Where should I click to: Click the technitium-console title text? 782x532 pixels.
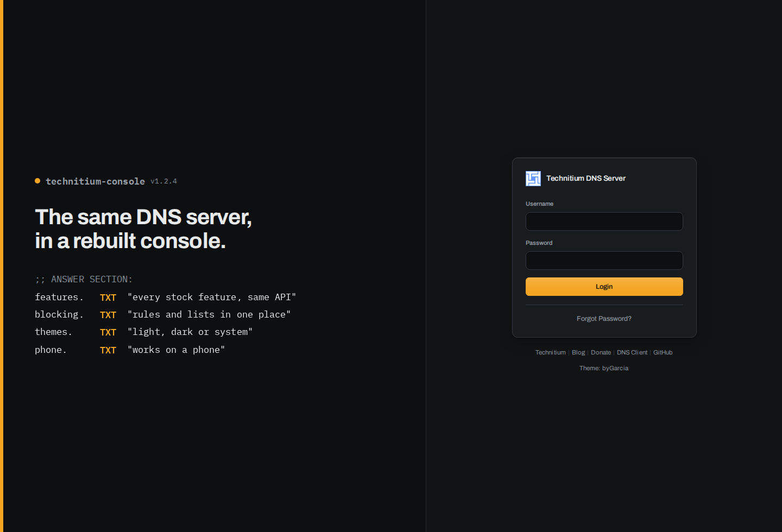tap(95, 181)
